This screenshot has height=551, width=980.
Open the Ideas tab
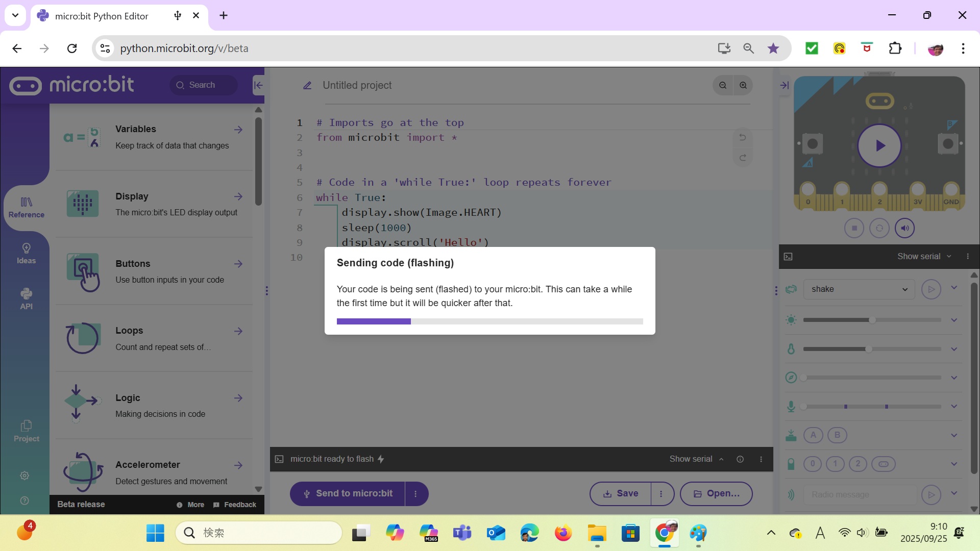point(26,254)
